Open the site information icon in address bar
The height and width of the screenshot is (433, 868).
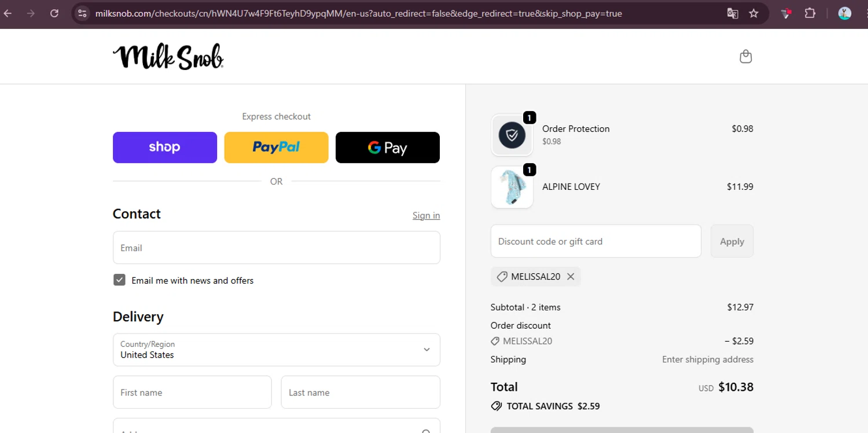[82, 13]
